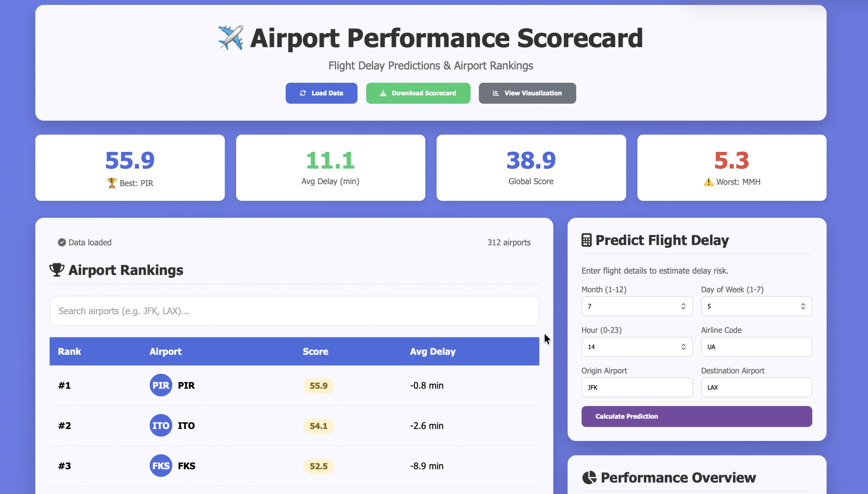The height and width of the screenshot is (494, 868).
Task: Click the 38.9 Global Score stat card
Action: coord(531,168)
